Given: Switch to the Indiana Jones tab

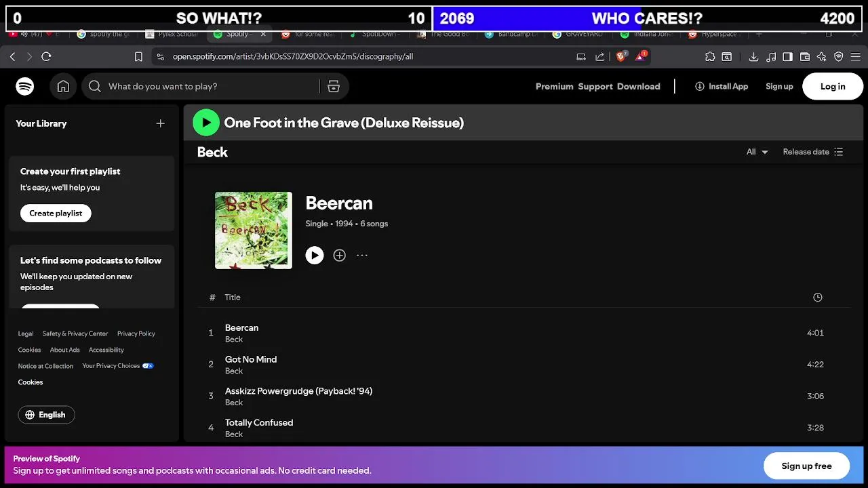Looking at the screenshot, I should coord(647,34).
